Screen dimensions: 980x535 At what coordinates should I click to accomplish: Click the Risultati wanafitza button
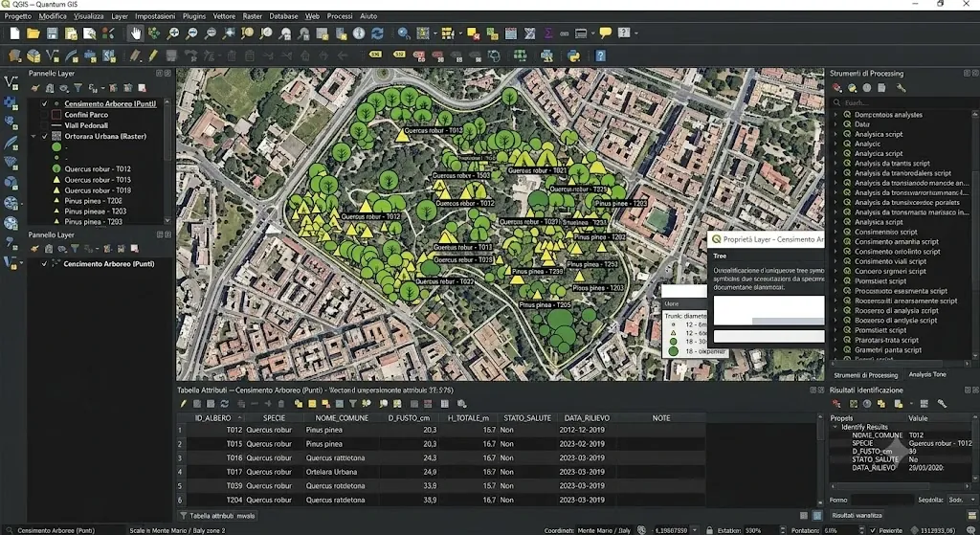857,516
